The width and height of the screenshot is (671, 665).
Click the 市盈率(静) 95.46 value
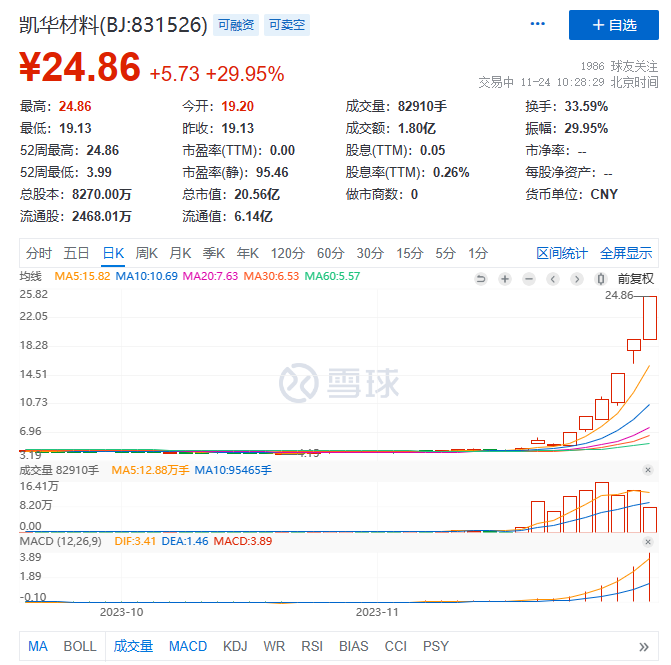[x=272, y=172]
